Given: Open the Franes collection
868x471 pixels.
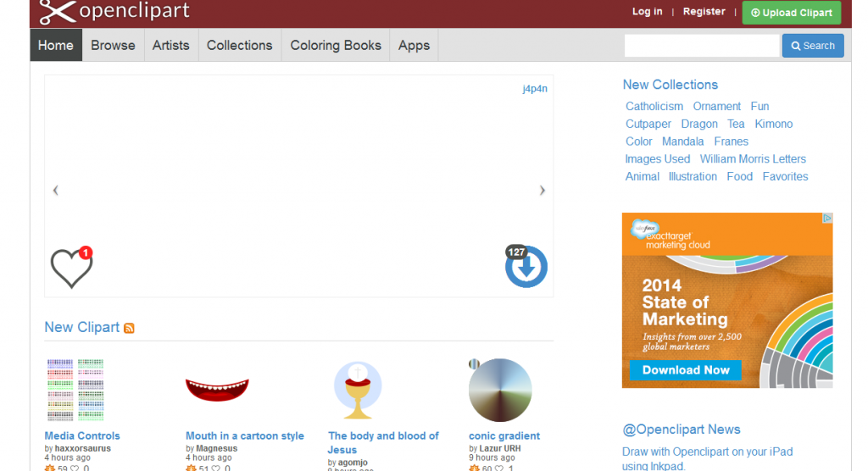Looking at the screenshot, I should click(x=732, y=141).
